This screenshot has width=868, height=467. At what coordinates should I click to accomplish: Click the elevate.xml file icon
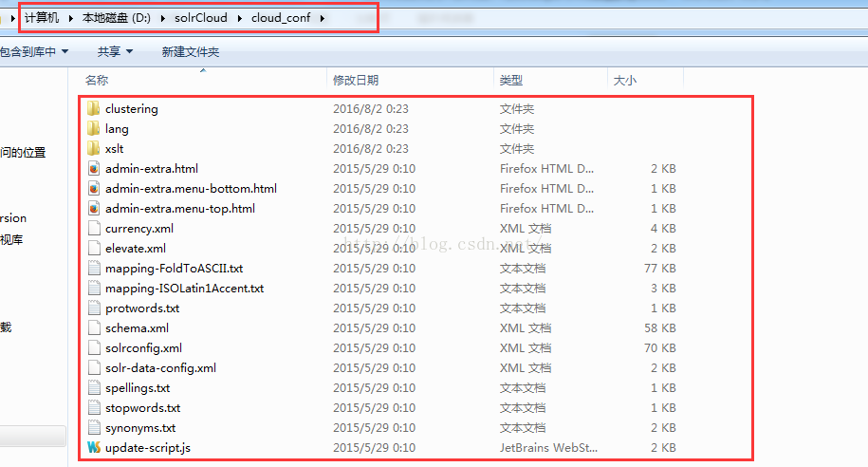(94, 248)
